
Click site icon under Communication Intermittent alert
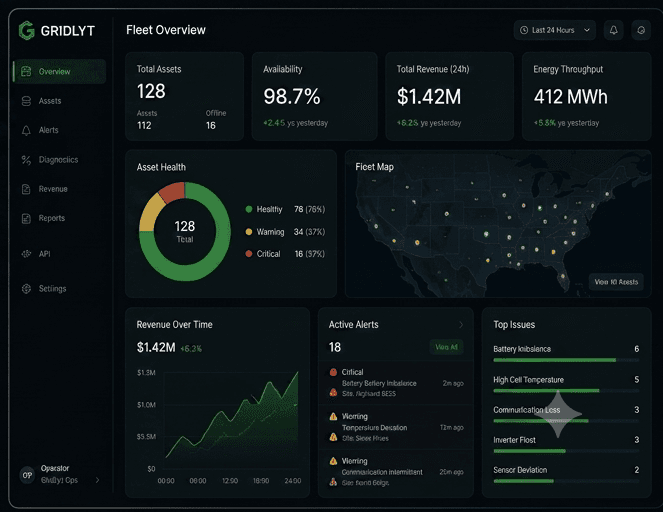[x=333, y=482]
